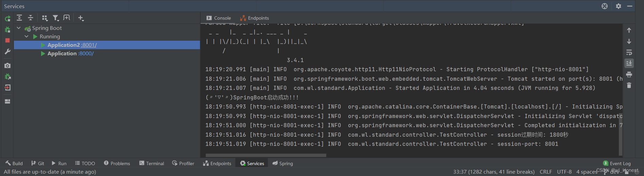644x176 pixels.
Task: Collapse the Running group node
Action: point(26,36)
